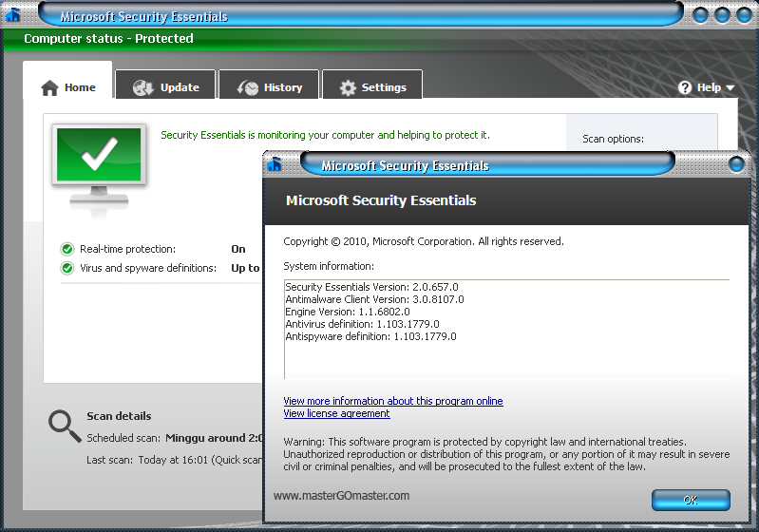The width and height of the screenshot is (759, 532).
Task: Open the View license agreement link
Action: click(336, 413)
